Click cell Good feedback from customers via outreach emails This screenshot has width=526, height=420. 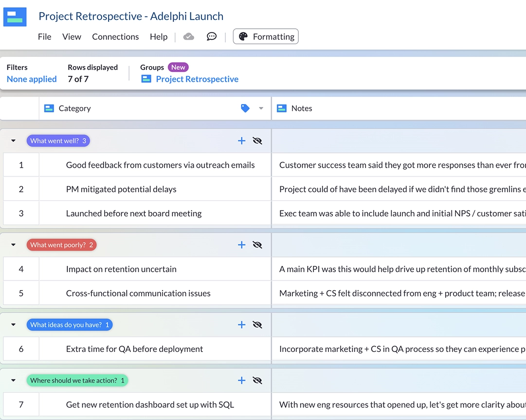[x=155, y=165]
